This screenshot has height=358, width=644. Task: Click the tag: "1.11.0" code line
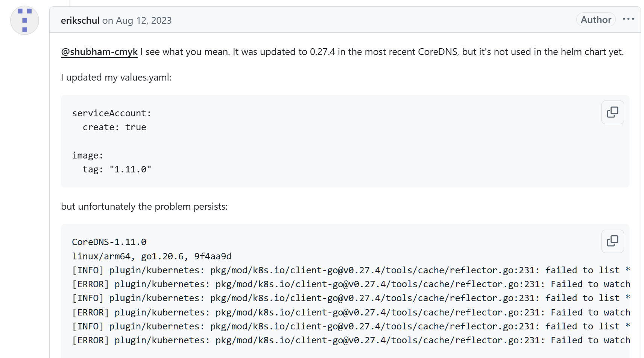[x=117, y=169]
